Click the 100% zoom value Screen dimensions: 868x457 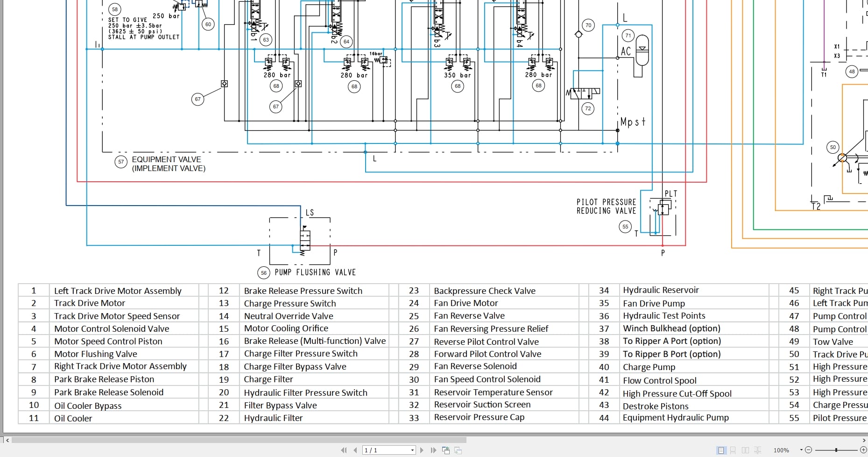click(x=781, y=450)
